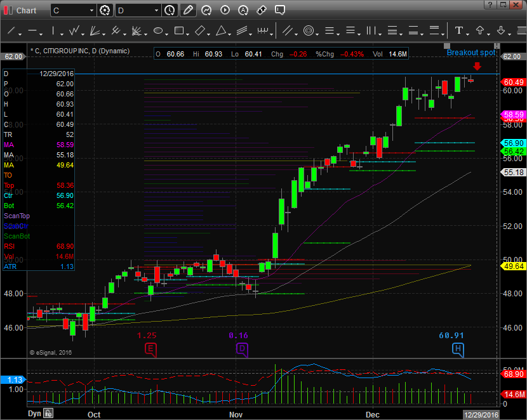Click the 12/29/2016 date cursor label

coord(481,415)
